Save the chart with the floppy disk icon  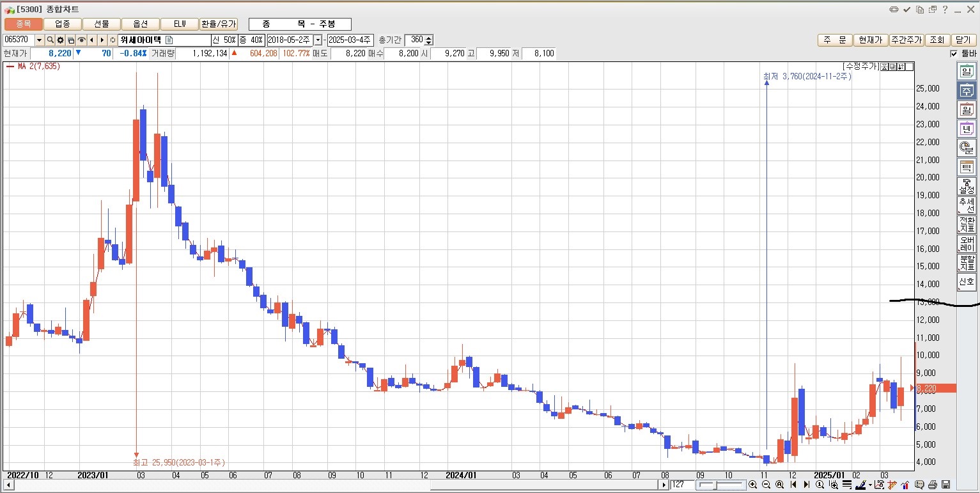pos(945,485)
